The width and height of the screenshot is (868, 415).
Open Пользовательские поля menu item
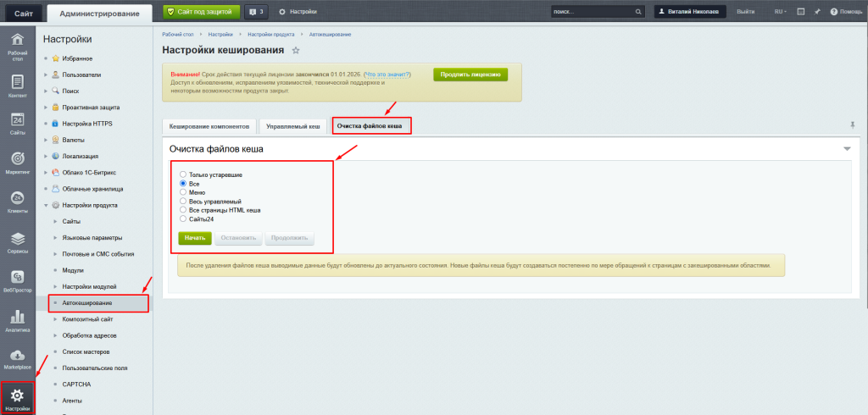pos(95,368)
